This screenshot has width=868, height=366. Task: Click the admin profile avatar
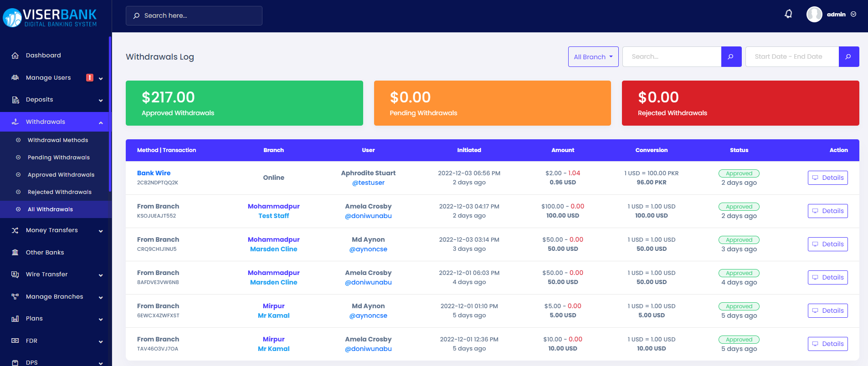814,15
